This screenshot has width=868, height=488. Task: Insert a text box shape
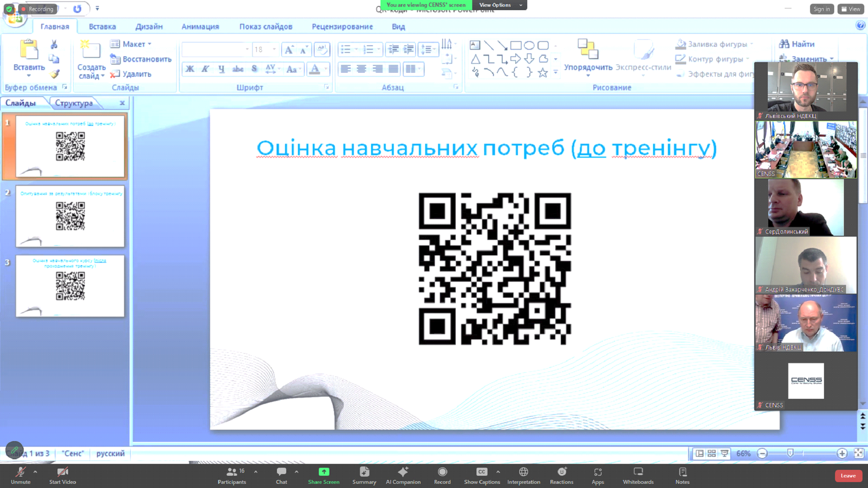tap(475, 45)
